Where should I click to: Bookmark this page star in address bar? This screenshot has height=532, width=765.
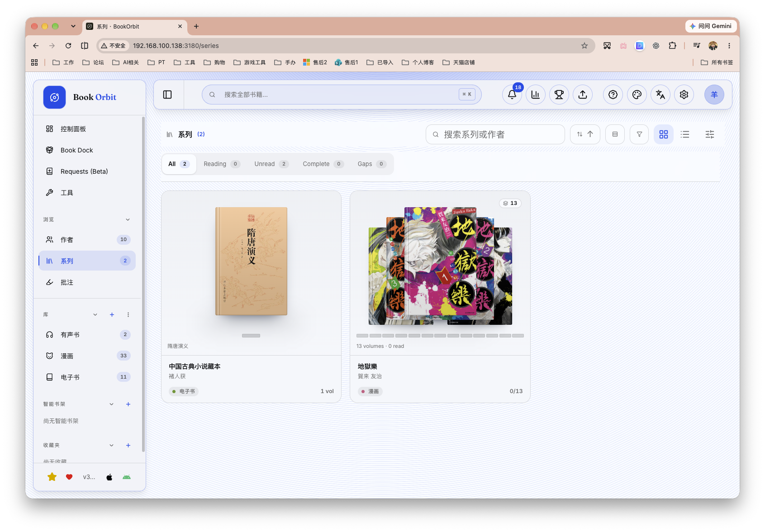tap(584, 46)
